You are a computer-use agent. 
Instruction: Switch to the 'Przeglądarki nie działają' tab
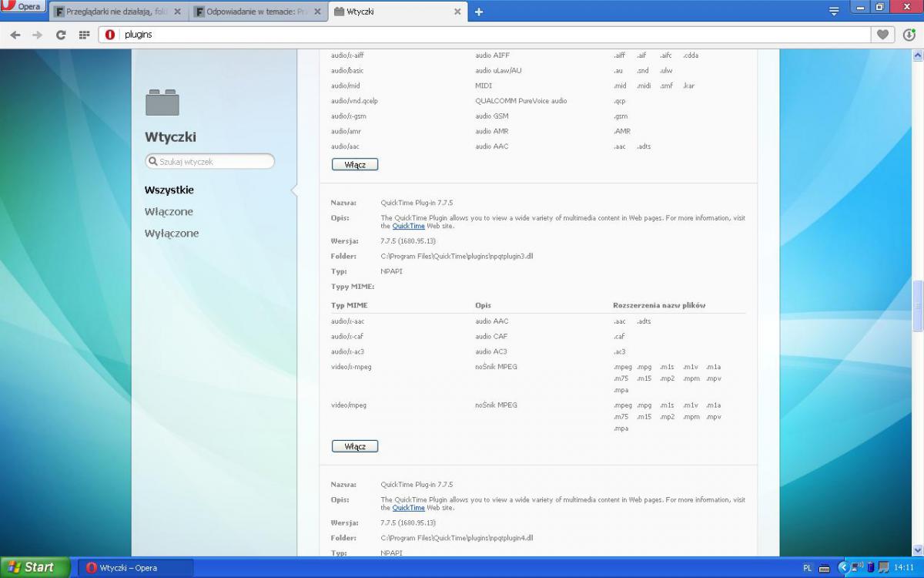(118, 12)
